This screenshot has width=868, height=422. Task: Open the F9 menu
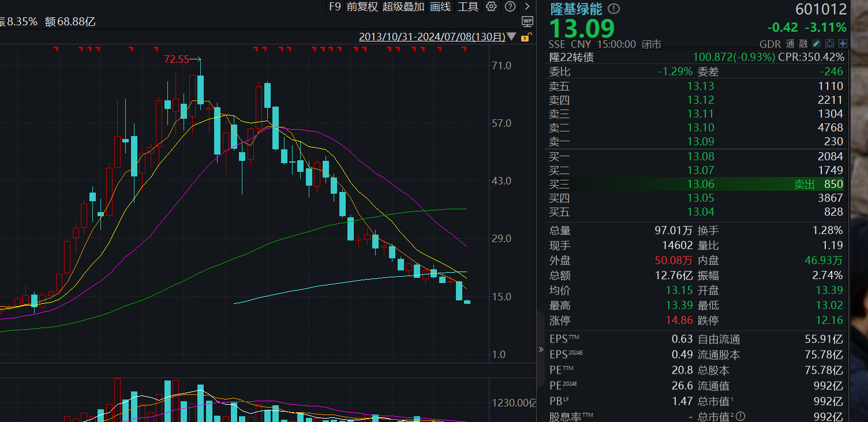tap(335, 6)
